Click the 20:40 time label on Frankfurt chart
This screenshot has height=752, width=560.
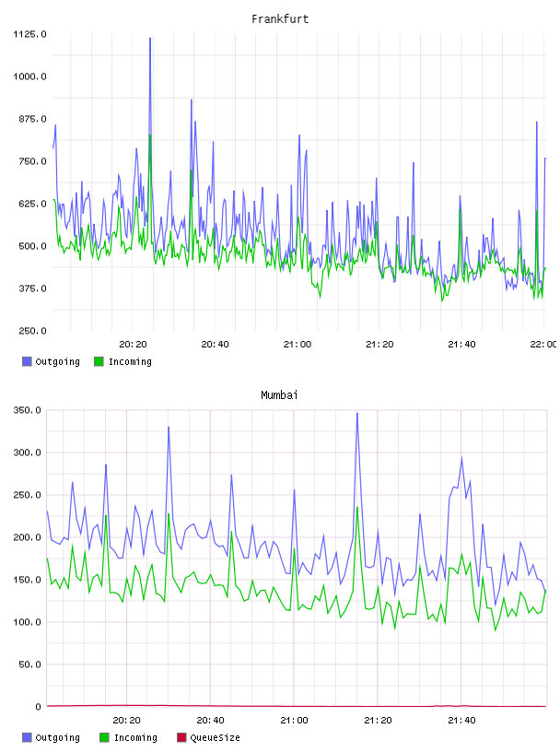click(215, 345)
